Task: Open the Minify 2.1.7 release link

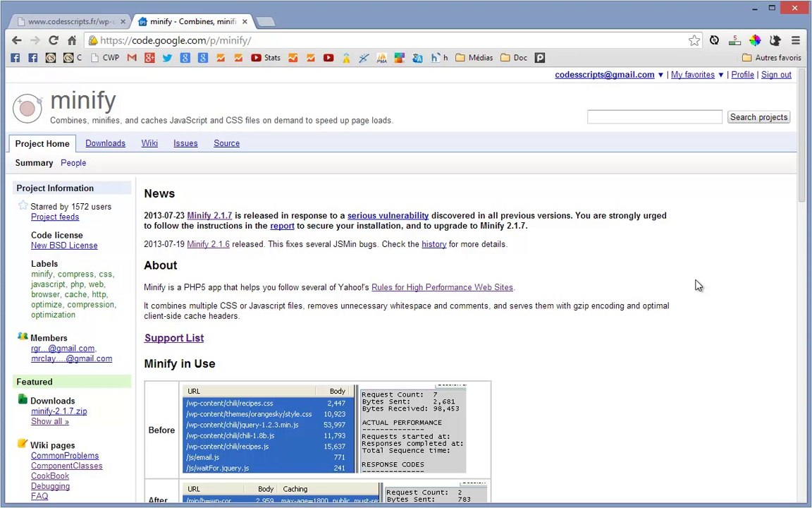Action: [x=210, y=216]
